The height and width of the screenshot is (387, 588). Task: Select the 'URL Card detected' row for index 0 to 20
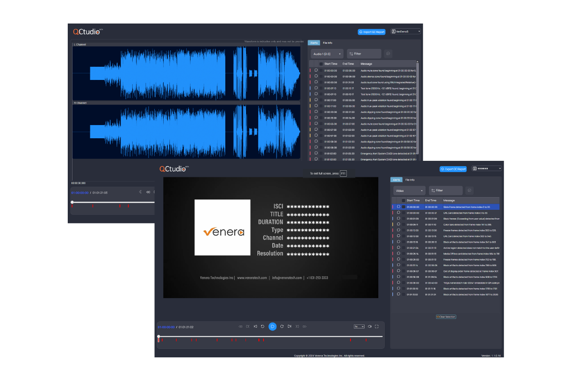coord(445,213)
